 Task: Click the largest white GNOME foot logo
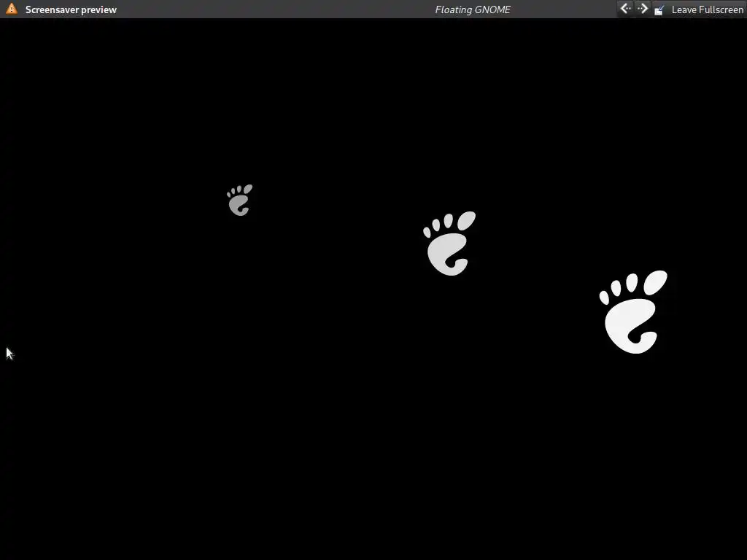click(633, 312)
